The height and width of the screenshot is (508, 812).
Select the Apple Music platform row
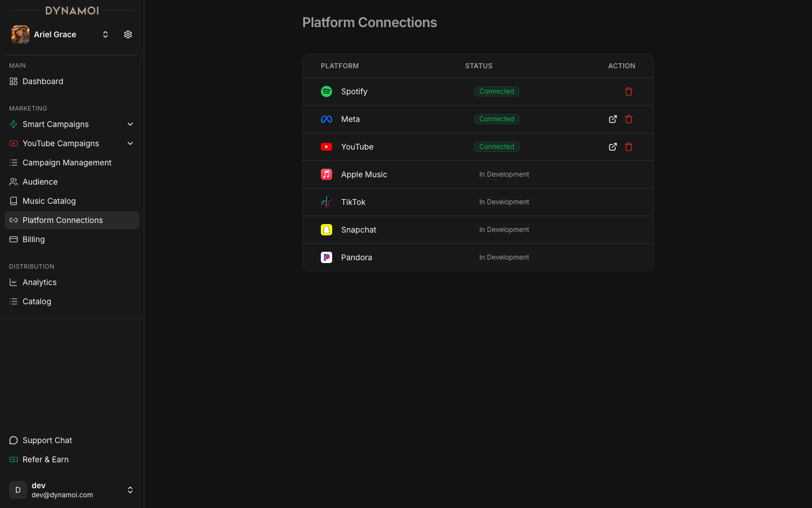point(364,174)
